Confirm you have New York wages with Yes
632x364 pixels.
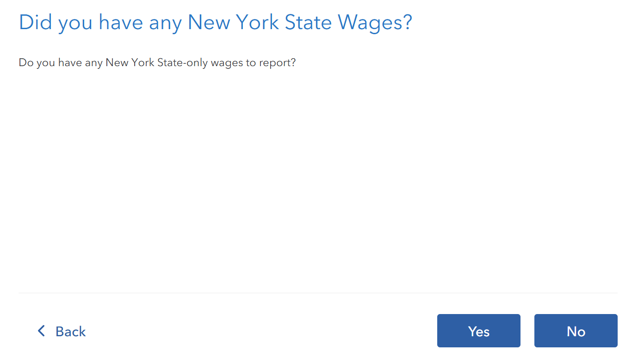click(478, 331)
